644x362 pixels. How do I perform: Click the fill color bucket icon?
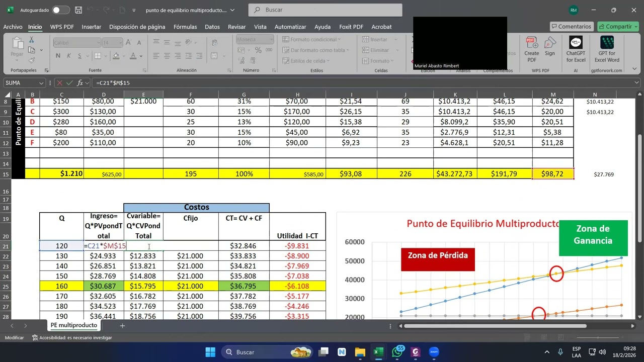click(x=116, y=56)
